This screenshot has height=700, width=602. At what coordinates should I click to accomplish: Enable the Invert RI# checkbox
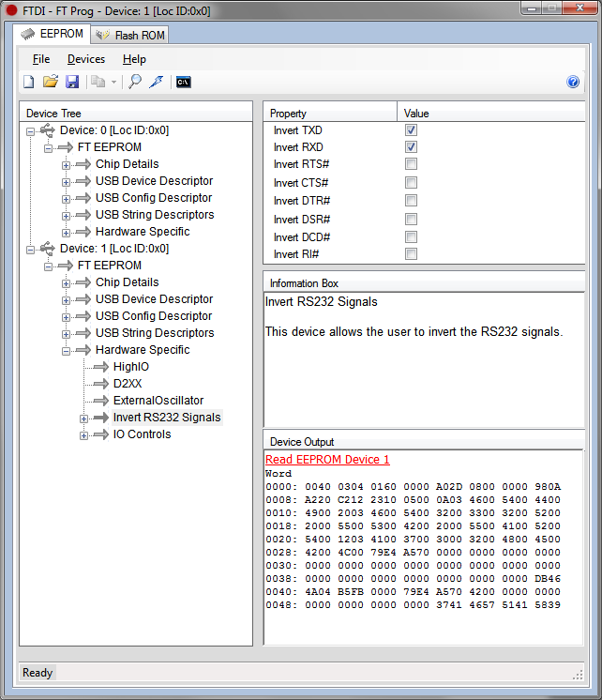(411, 254)
